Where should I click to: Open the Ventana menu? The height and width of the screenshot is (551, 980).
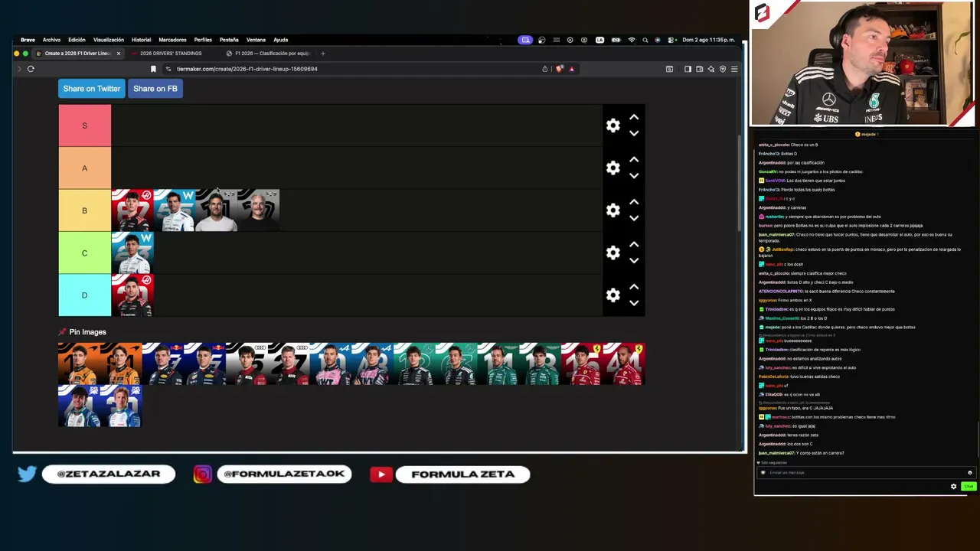[x=256, y=40]
